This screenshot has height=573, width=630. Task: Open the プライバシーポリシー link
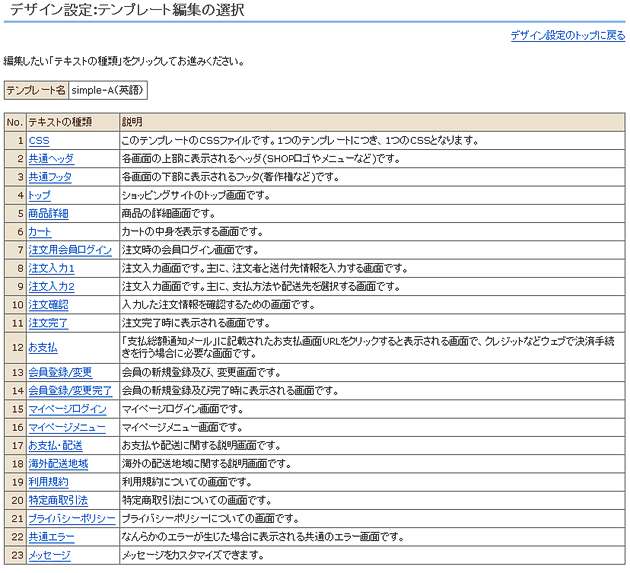click(72, 518)
